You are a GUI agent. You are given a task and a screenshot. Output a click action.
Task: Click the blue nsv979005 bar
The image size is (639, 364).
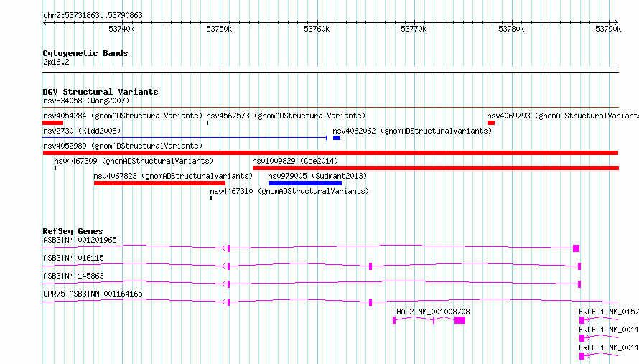coord(305,183)
